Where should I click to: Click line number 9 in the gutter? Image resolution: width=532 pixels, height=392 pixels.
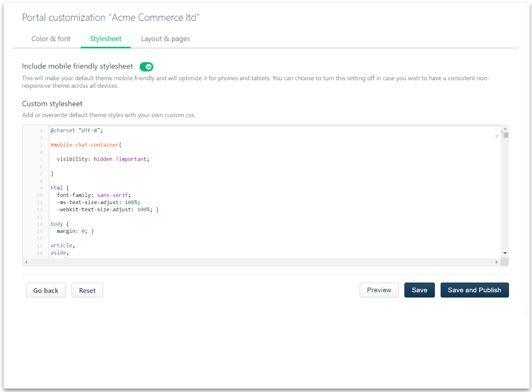pos(41,188)
